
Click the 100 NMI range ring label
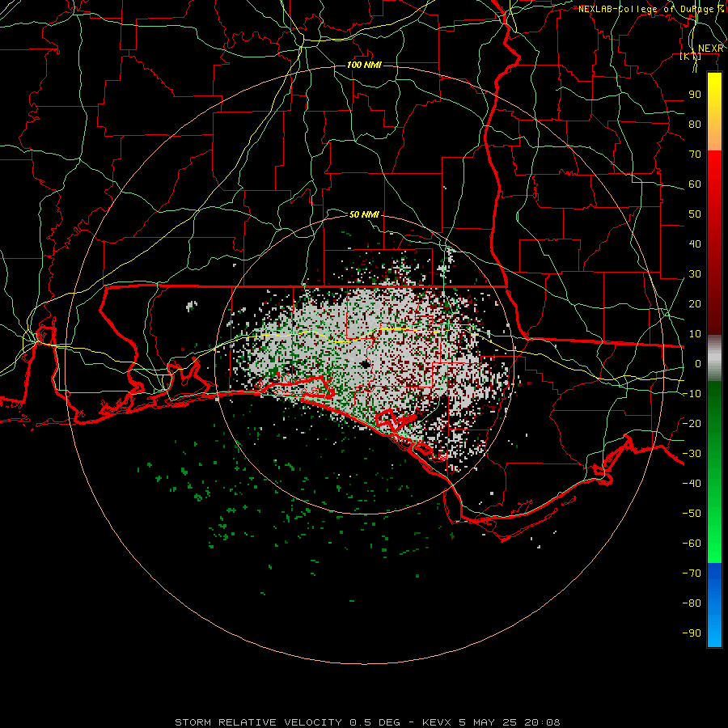pos(364,65)
